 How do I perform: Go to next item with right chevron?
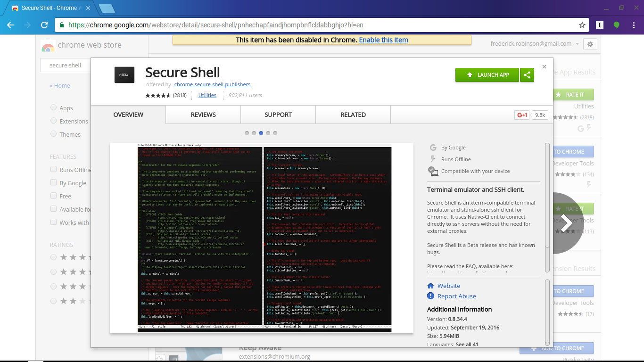(566, 224)
